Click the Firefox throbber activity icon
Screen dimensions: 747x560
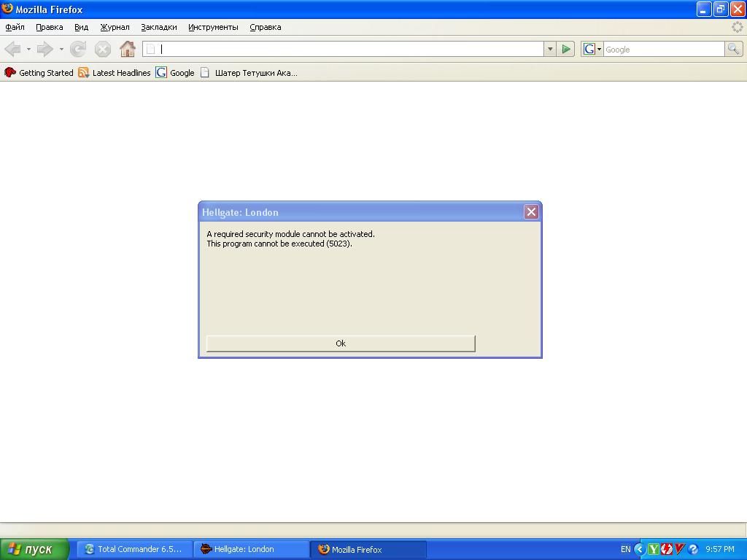coord(737,27)
